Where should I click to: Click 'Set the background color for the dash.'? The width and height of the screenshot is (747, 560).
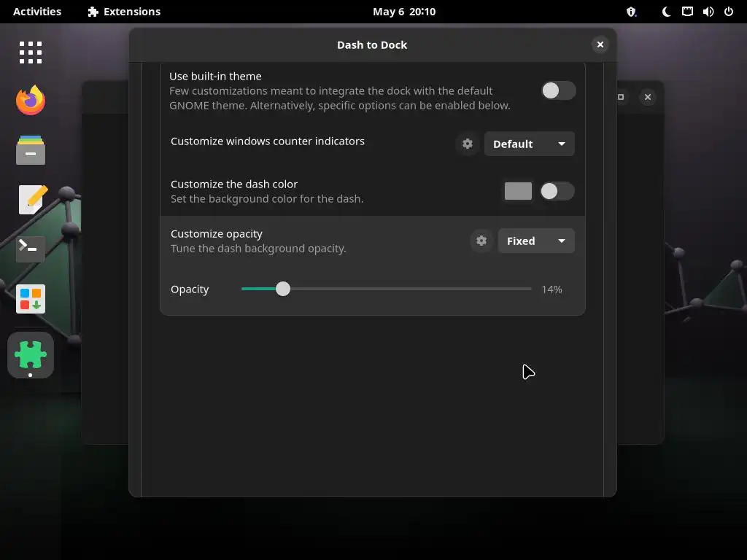tap(267, 199)
